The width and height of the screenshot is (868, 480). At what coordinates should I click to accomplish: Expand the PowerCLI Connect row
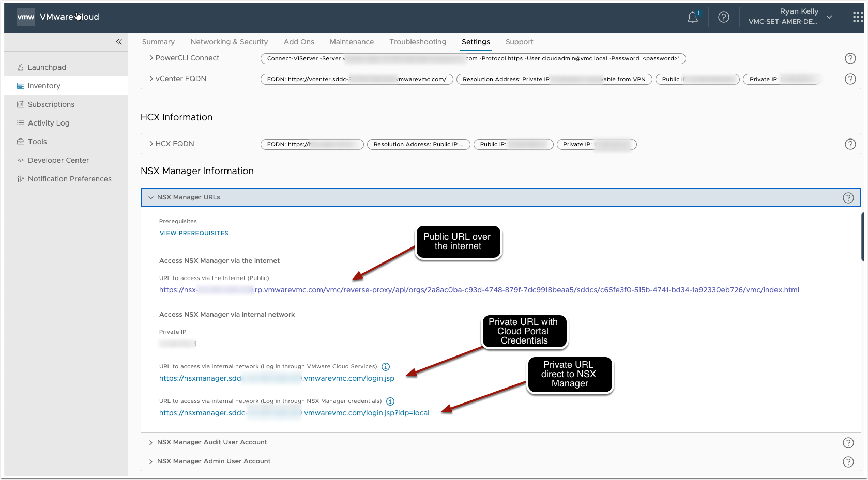click(x=151, y=58)
